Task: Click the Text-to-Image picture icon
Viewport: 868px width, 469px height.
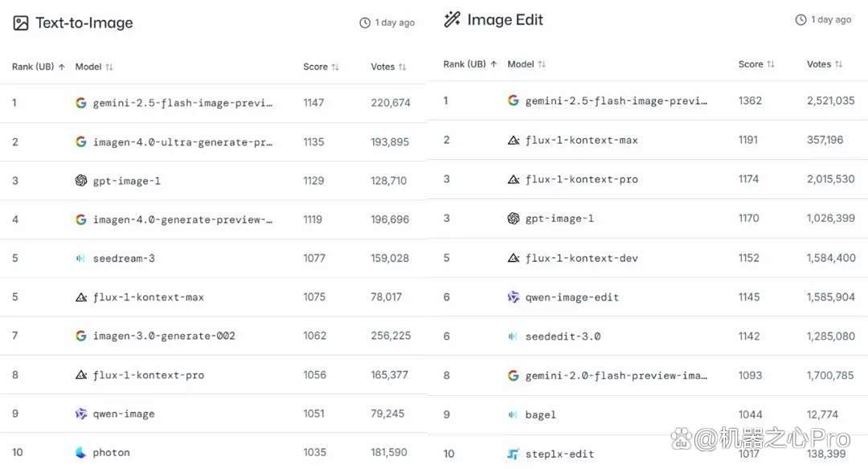Action: (x=20, y=23)
